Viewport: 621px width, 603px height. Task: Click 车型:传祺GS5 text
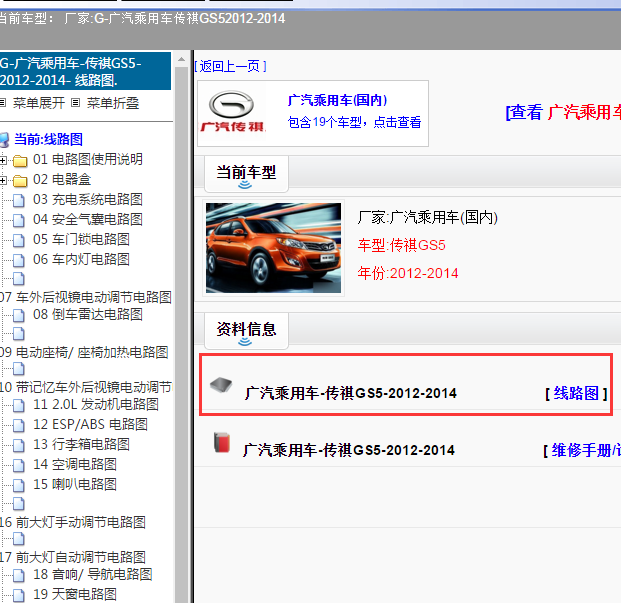coord(402,245)
